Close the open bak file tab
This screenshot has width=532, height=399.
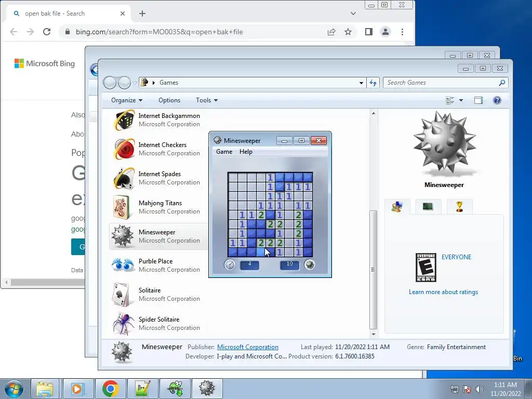(123, 14)
